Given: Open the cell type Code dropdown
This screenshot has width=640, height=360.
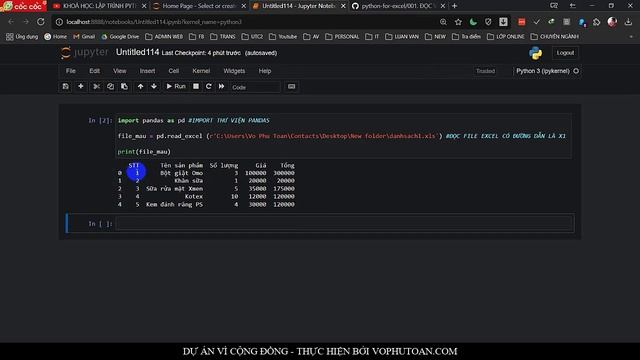Looking at the screenshot, I should (x=255, y=87).
